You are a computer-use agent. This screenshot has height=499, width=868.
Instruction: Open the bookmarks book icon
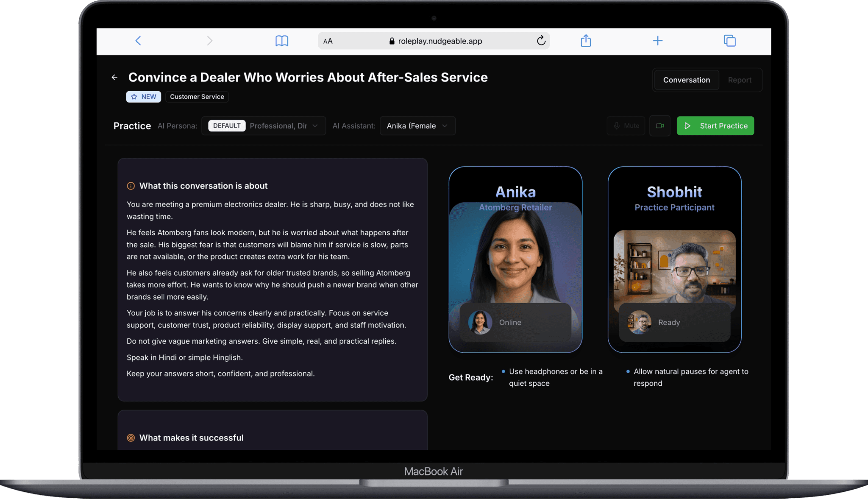[x=282, y=41]
